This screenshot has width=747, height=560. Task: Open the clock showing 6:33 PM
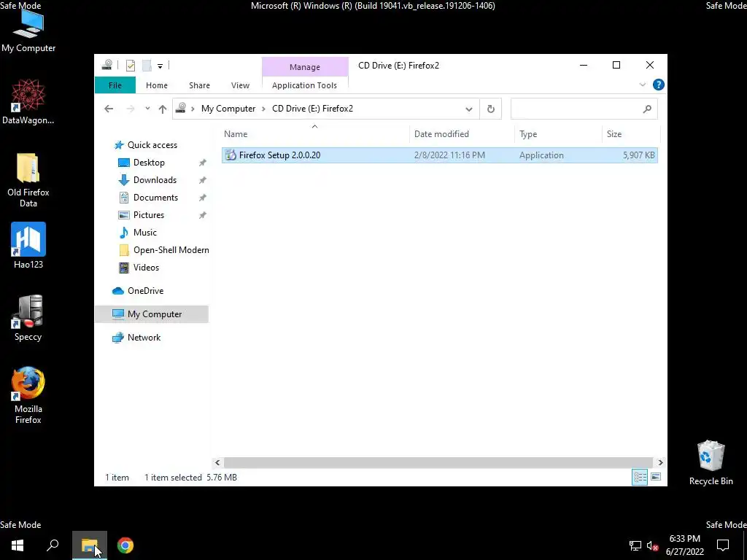(684, 545)
